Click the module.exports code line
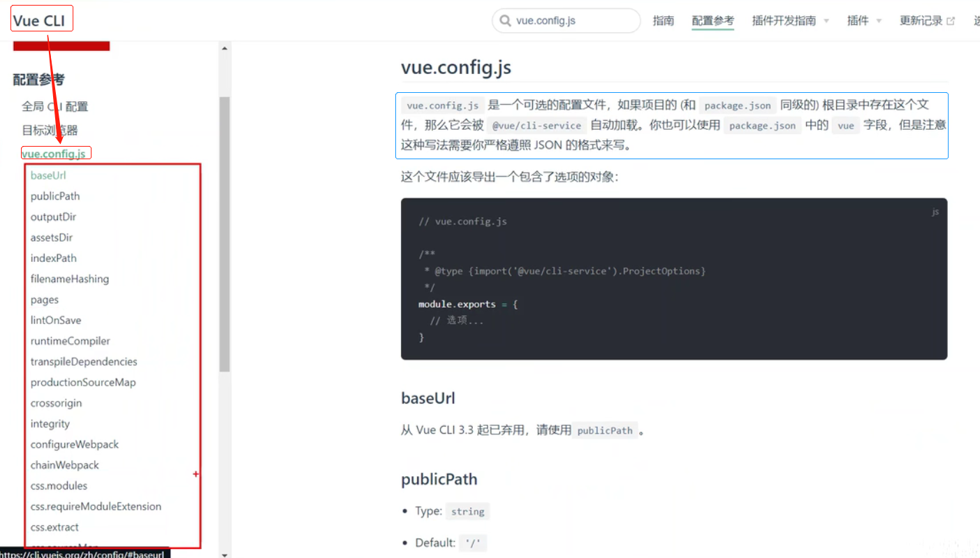Viewport: 980px width, 558px height. click(468, 304)
